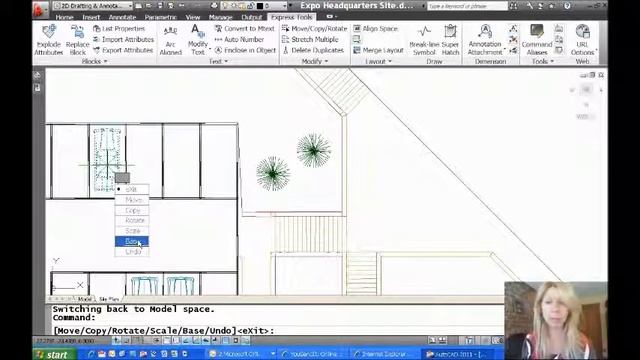Choose Copy from the context menu
The image size is (640, 360).
click(x=131, y=210)
